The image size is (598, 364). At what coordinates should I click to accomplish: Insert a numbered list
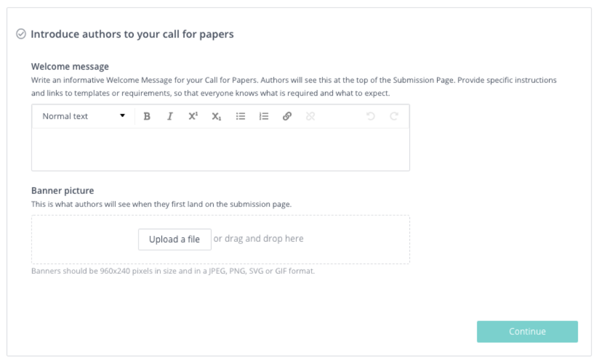pyautogui.click(x=264, y=116)
